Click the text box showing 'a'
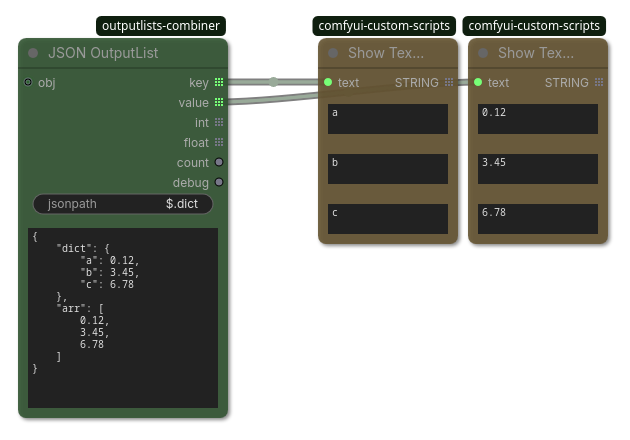This screenshot has height=440, width=630. pyautogui.click(x=388, y=119)
